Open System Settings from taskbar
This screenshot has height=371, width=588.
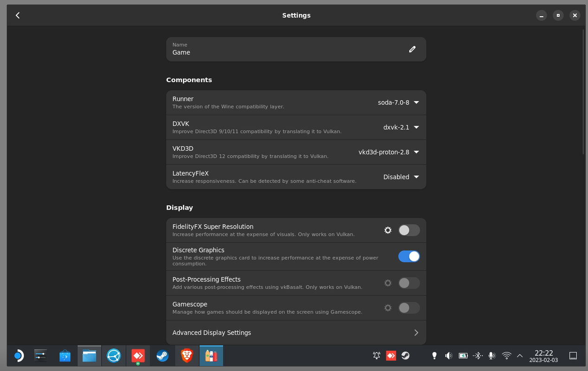(41, 356)
